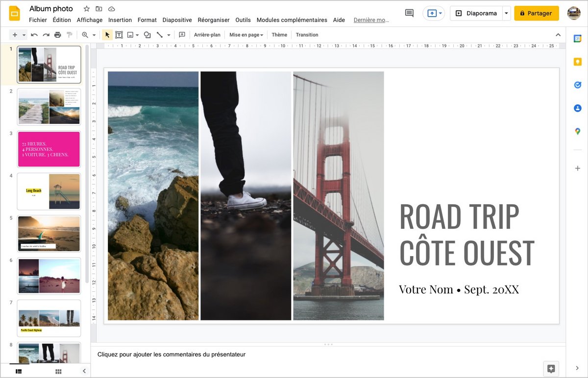The height and width of the screenshot is (378, 588).
Task: Open Google Tasks side panel
Action: point(578,85)
